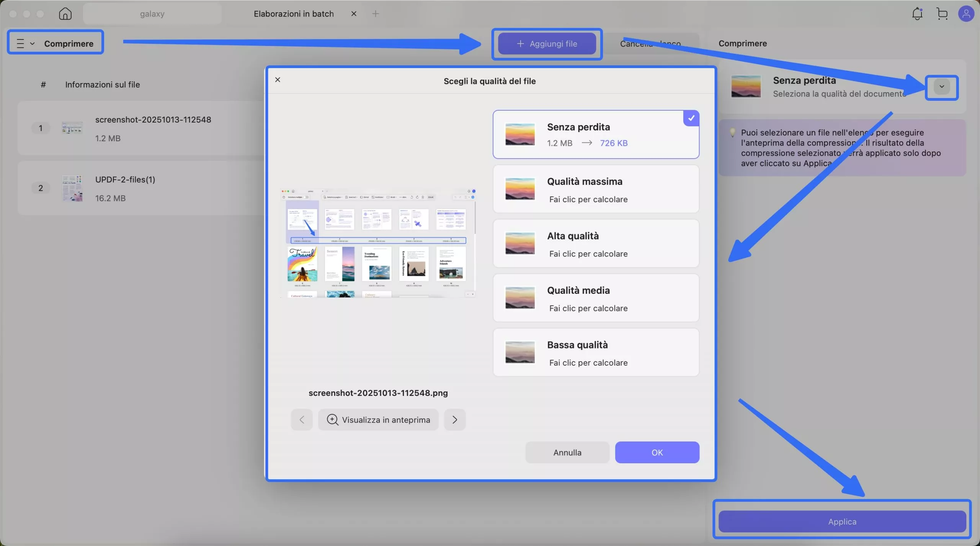Click the home icon in title bar
This screenshot has width=980, height=546.
click(x=65, y=14)
